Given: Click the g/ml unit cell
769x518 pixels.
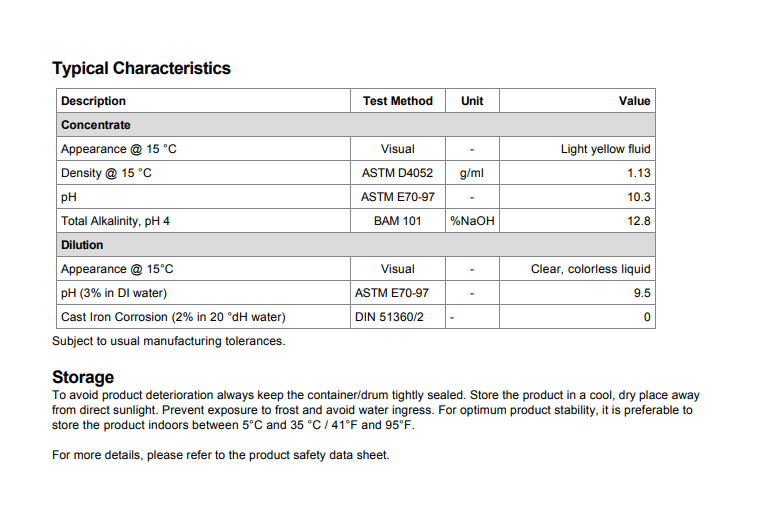Looking at the screenshot, I should tap(472, 173).
